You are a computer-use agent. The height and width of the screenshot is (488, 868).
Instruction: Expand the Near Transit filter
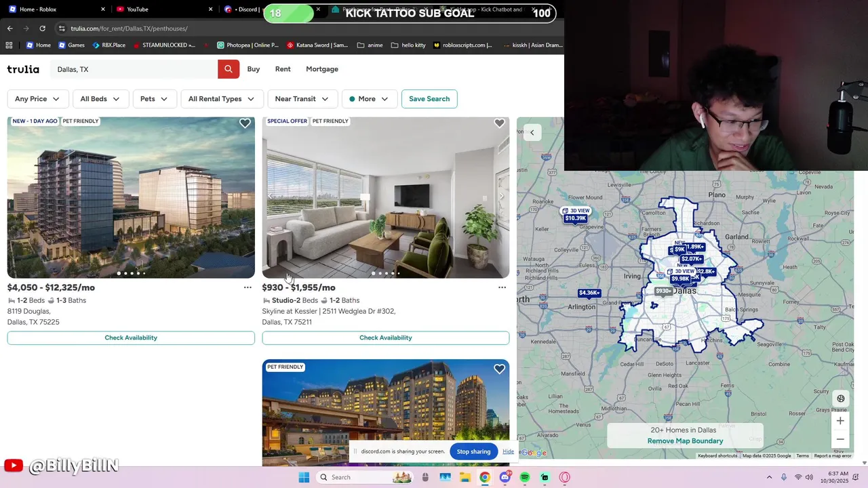302,99
